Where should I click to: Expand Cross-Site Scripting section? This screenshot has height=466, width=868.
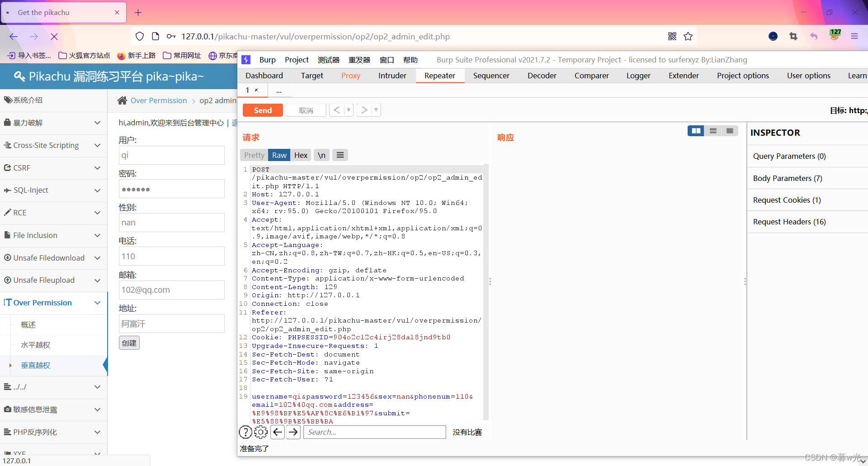coord(53,145)
